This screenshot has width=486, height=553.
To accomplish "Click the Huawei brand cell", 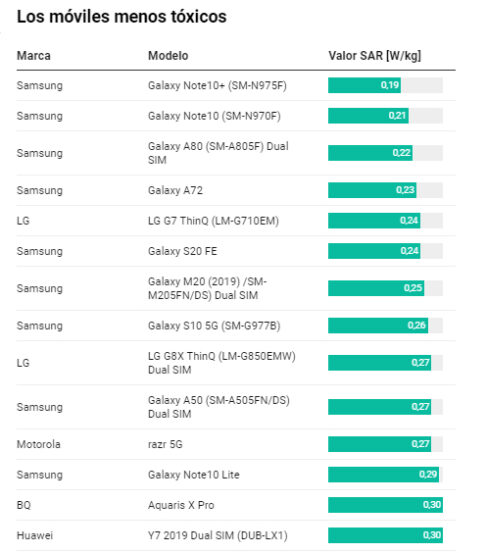I will [35, 535].
